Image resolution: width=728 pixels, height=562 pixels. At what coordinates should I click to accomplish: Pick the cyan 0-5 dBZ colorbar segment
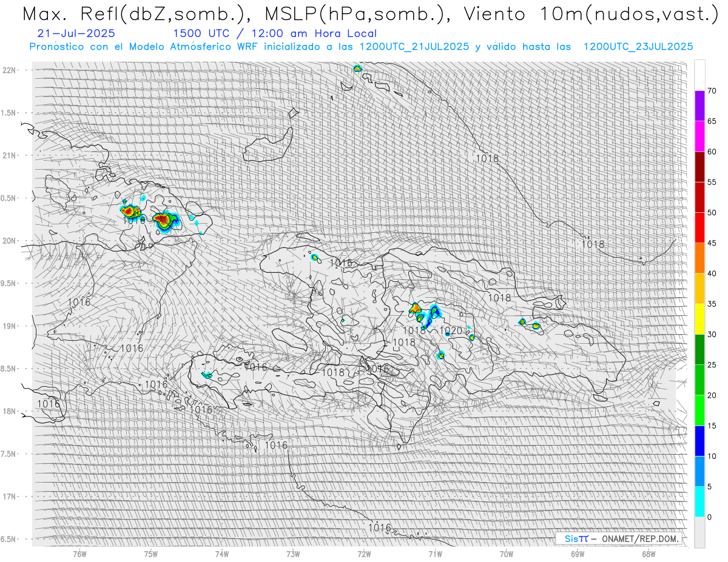pos(699,501)
